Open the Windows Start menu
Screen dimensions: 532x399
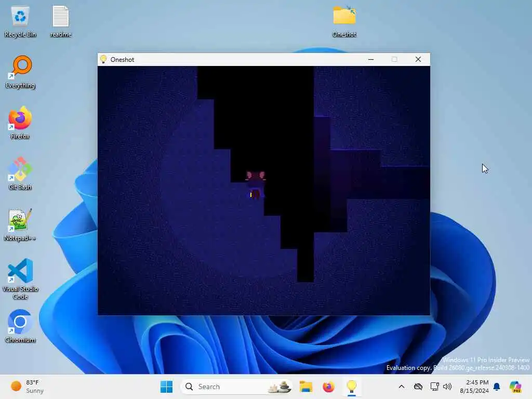coord(166,387)
